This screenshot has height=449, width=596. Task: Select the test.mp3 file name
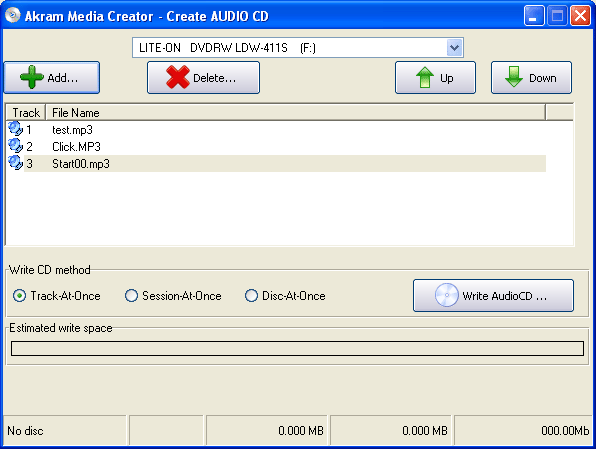pos(72,130)
